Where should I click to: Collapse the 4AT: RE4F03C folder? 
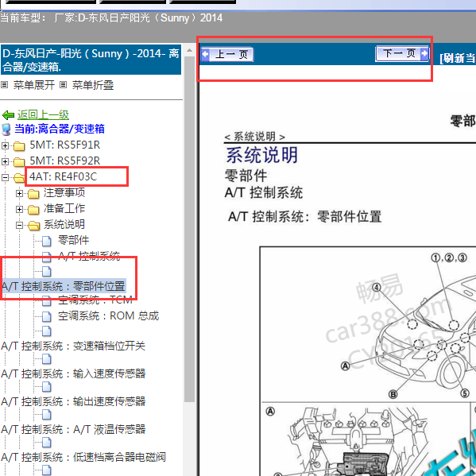[5, 177]
